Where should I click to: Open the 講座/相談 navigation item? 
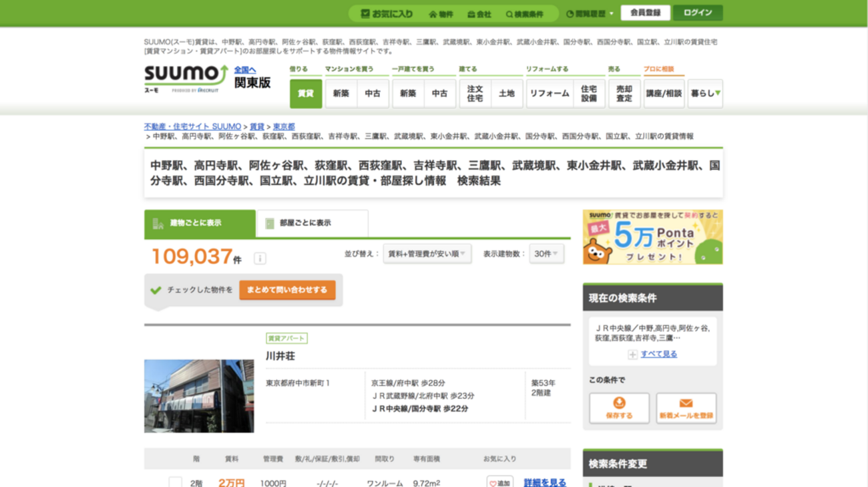click(x=664, y=94)
